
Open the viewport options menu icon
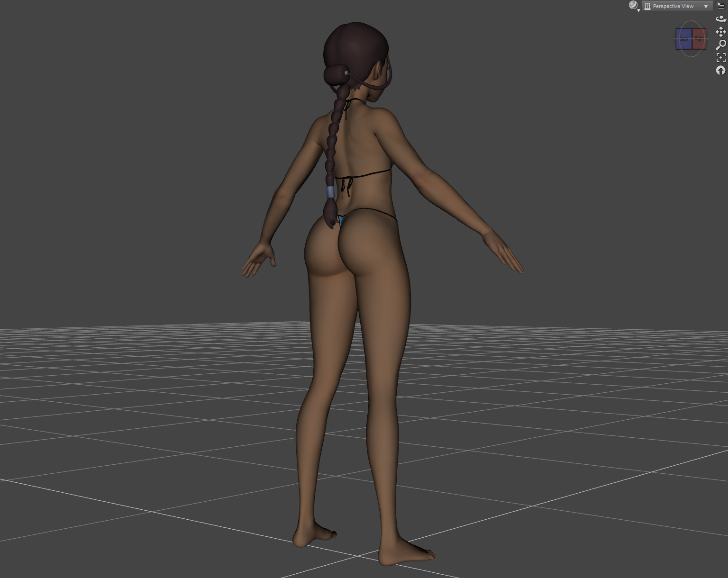click(x=721, y=6)
